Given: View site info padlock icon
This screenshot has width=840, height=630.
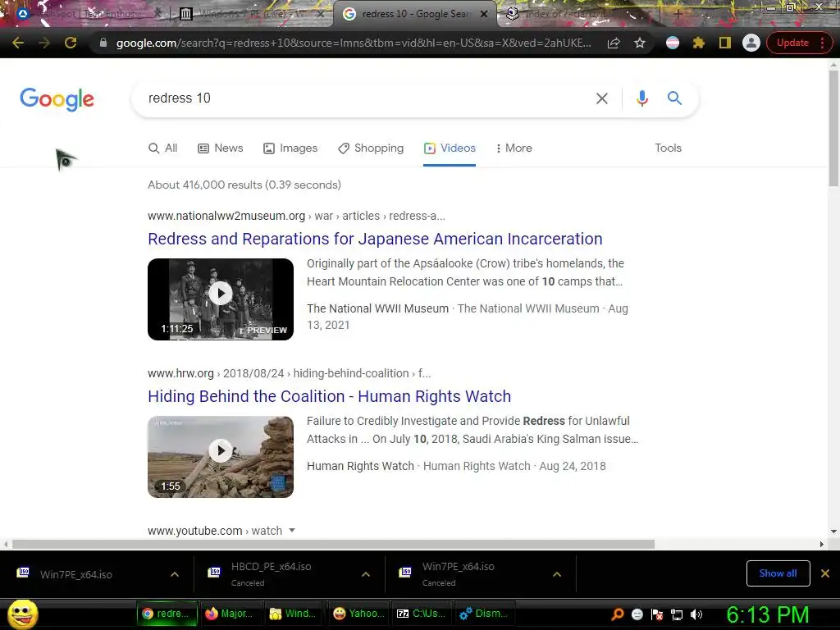Looking at the screenshot, I should coord(103,43).
